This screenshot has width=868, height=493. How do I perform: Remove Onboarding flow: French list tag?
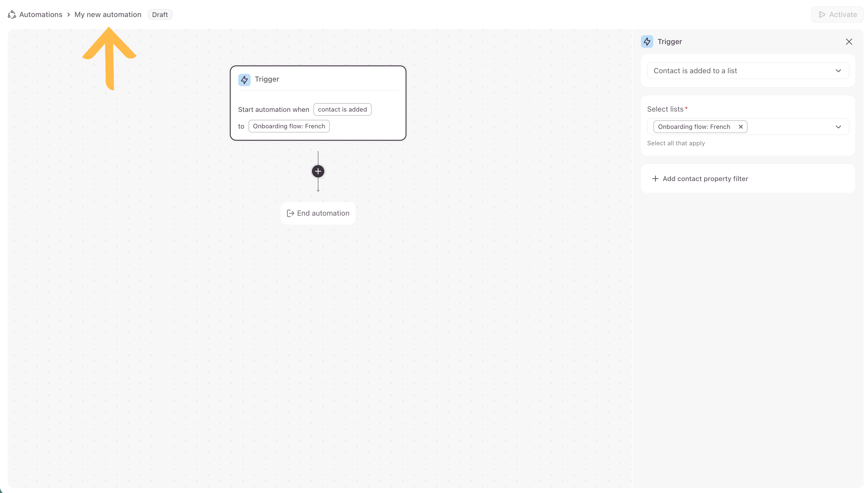coord(741,127)
